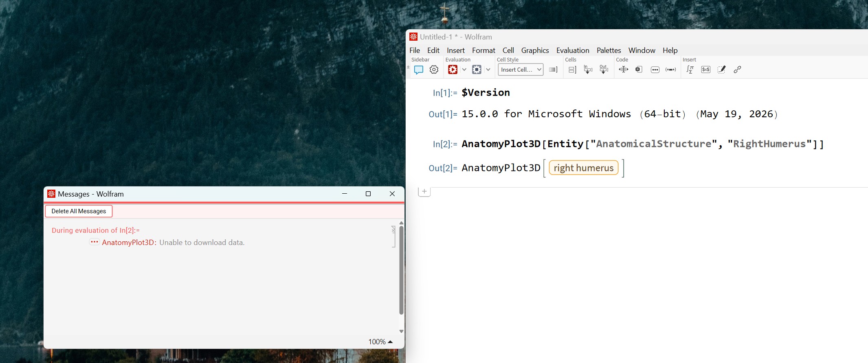
Task: Click the small collapse toolbar arrow left of Sidebar
Action: (x=408, y=68)
